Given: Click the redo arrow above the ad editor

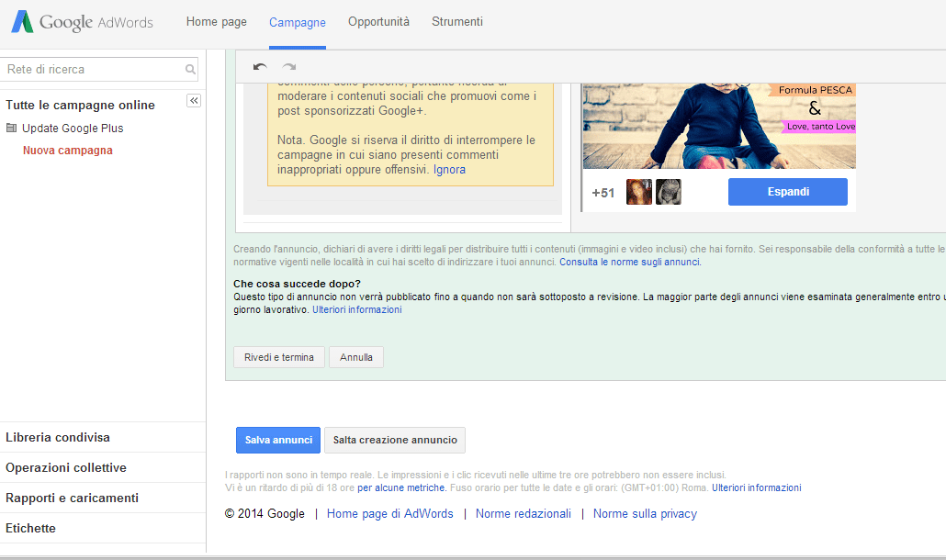Looking at the screenshot, I should (x=289, y=66).
